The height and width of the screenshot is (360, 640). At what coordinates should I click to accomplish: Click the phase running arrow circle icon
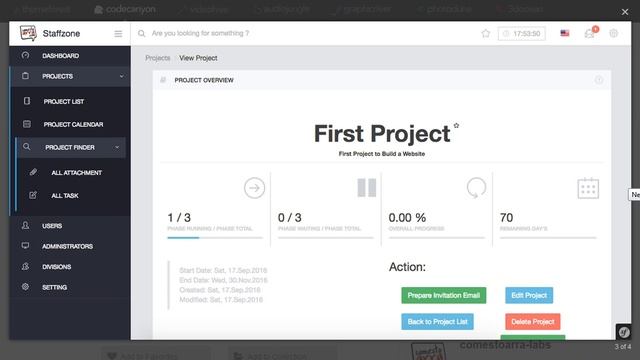(x=254, y=188)
